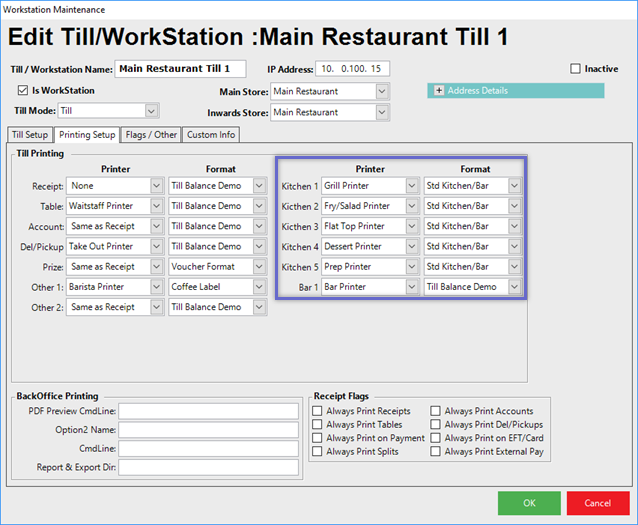Change Bar 1 format dropdown
This screenshot has height=525, width=638.
(514, 287)
